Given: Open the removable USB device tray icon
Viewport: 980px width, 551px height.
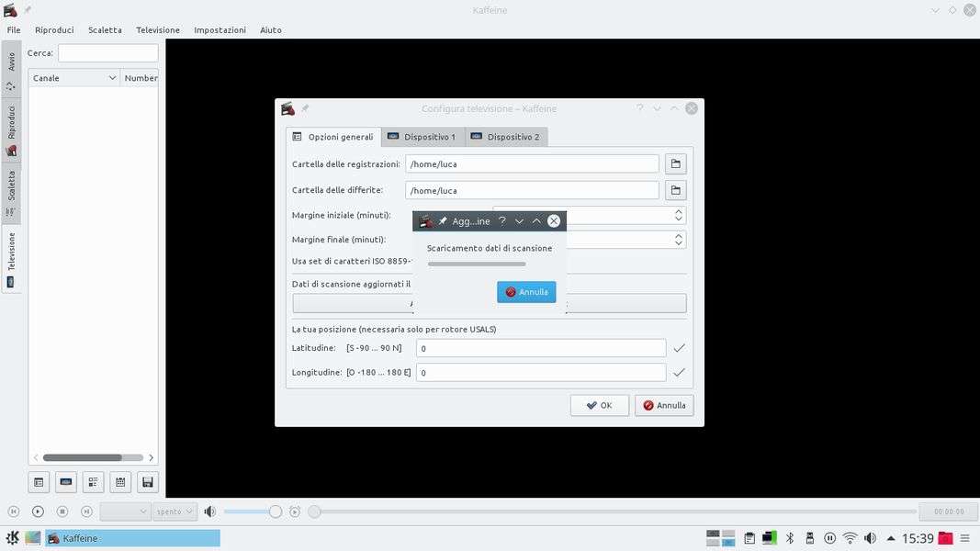Looking at the screenshot, I should point(810,538).
